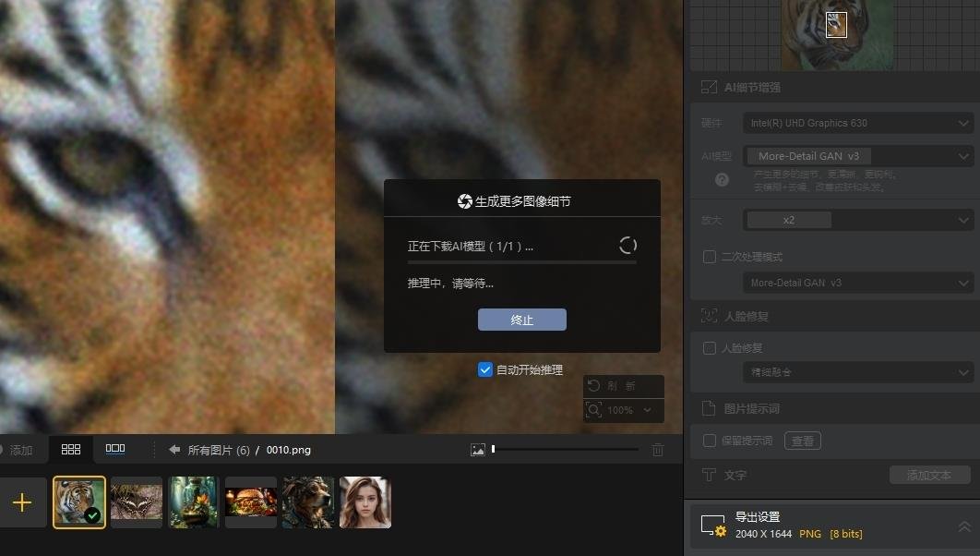The width and height of the screenshot is (980, 556).
Task: Click the magnifier zoom icon
Action: (593, 410)
